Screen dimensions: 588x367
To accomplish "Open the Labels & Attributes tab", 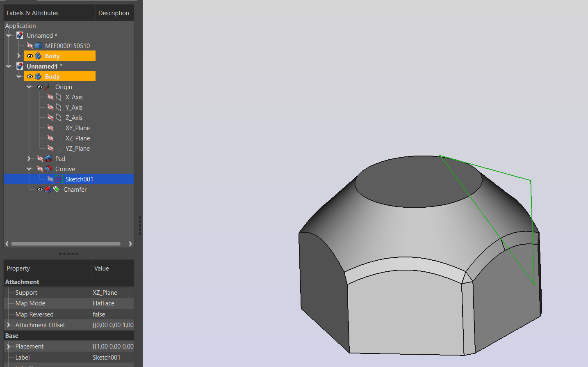I will click(32, 13).
